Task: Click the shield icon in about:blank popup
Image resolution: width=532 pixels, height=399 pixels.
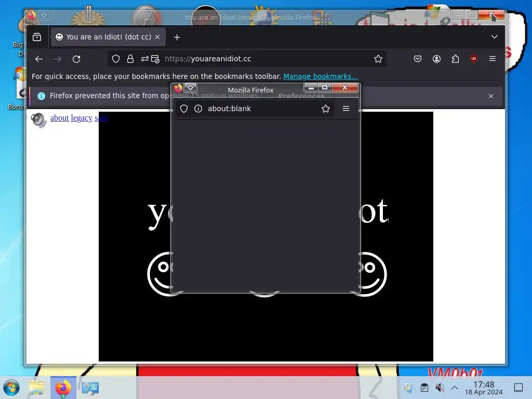Action: point(183,109)
